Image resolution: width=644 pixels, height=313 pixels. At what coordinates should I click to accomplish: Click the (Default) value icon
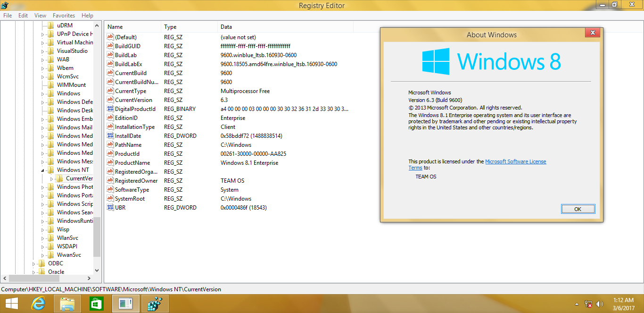[110, 37]
